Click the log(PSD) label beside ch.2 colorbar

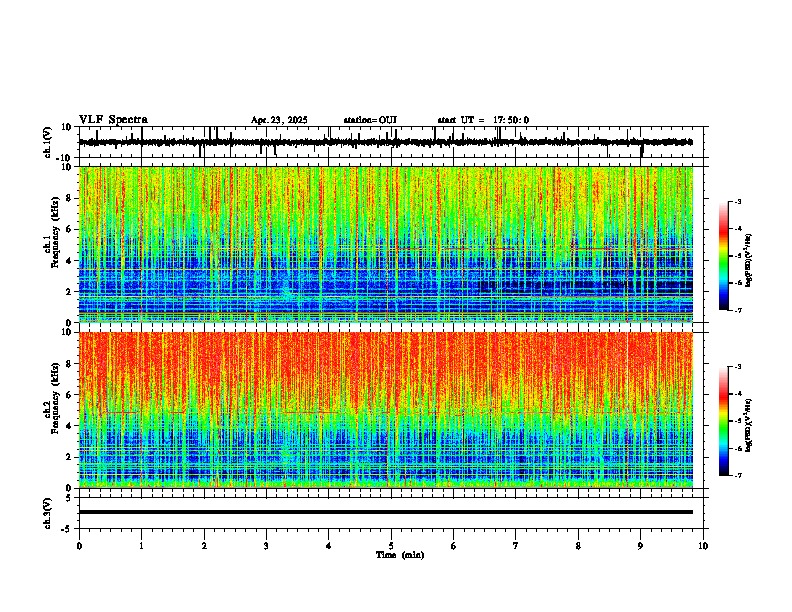(x=749, y=425)
